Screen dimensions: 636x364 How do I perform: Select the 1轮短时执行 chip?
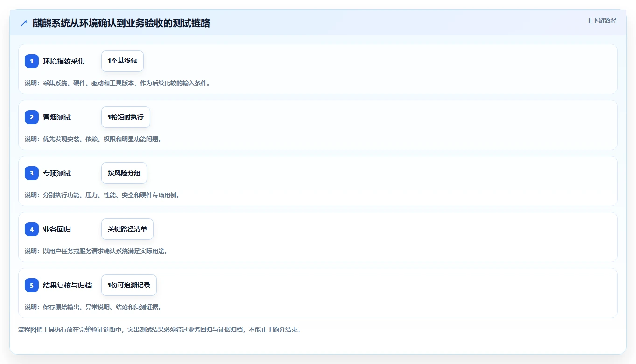[x=126, y=117]
